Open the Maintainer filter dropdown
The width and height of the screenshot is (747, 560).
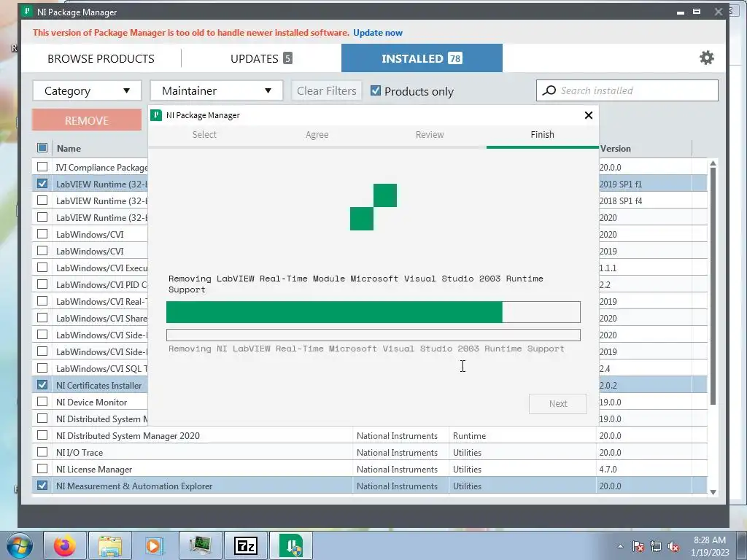click(x=216, y=90)
